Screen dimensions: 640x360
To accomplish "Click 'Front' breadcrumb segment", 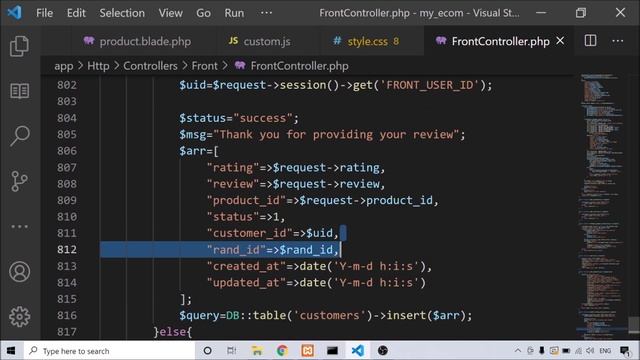I will click(x=204, y=66).
